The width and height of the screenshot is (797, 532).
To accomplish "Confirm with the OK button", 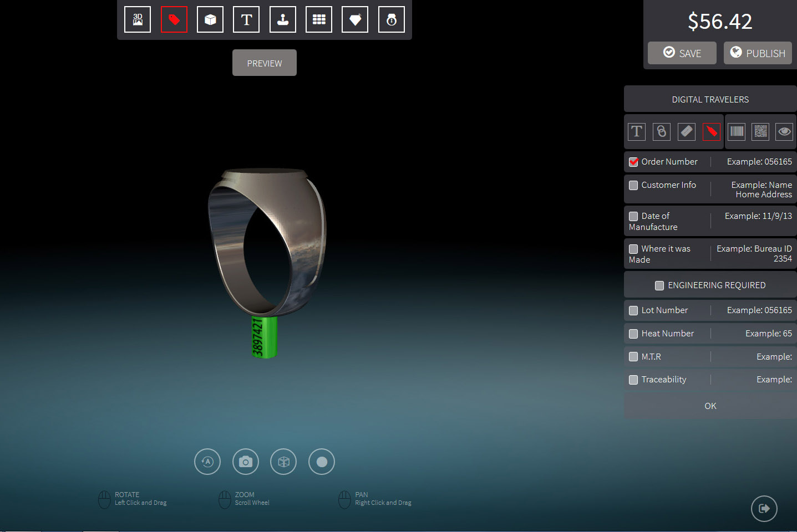I will pos(710,406).
